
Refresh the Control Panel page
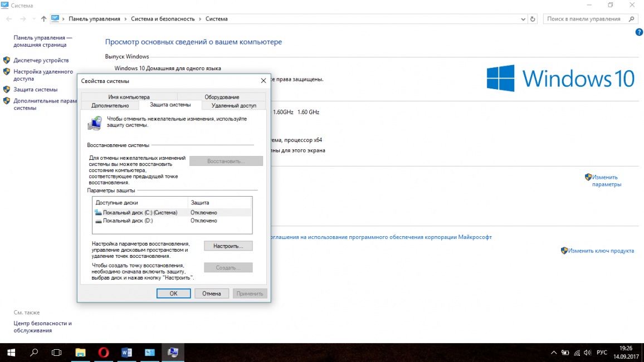click(533, 19)
